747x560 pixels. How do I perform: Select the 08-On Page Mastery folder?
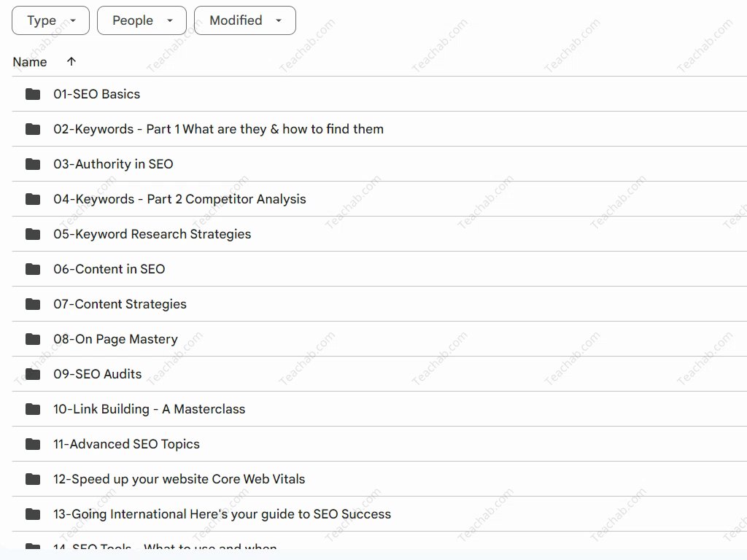(x=115, y=339)
